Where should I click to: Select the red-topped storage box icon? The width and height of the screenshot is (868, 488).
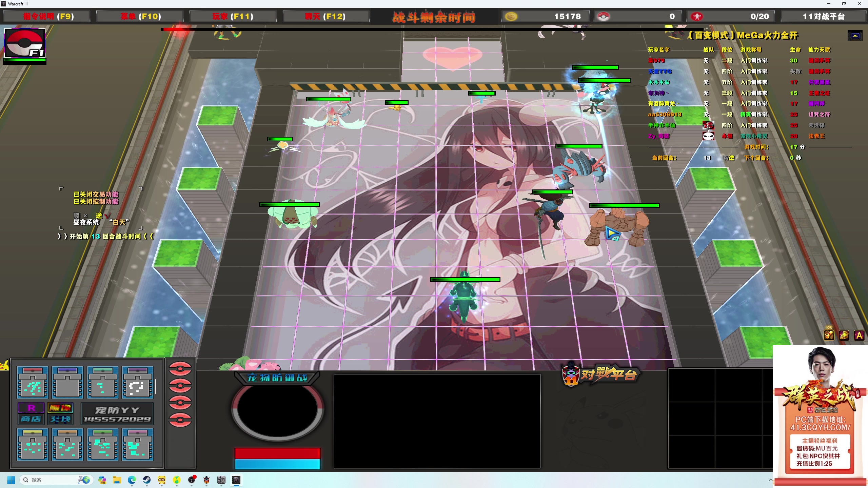tap(33, 382)
